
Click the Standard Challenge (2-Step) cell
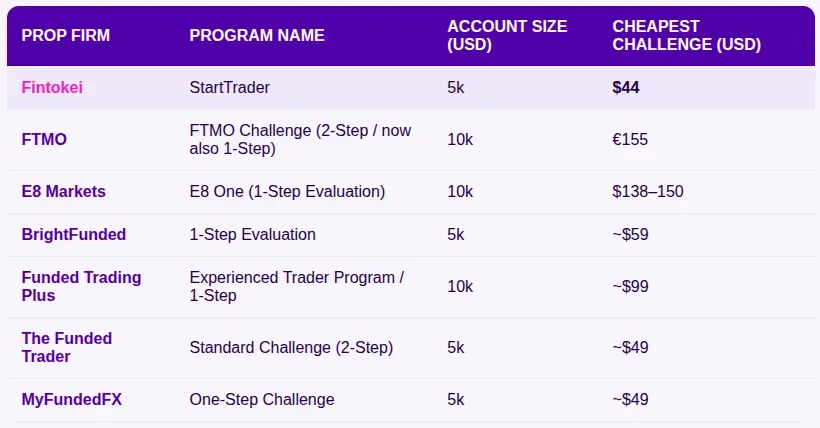291,347
